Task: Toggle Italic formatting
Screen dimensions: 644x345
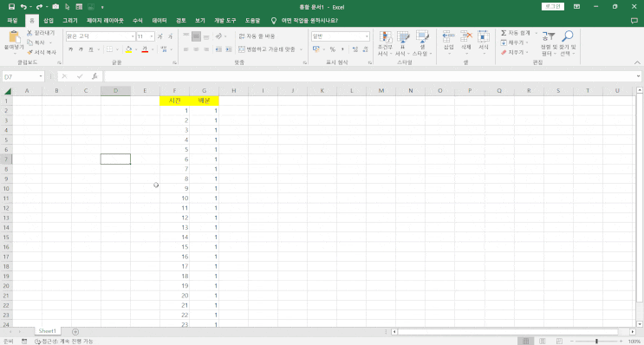Action: pos(81,49)
